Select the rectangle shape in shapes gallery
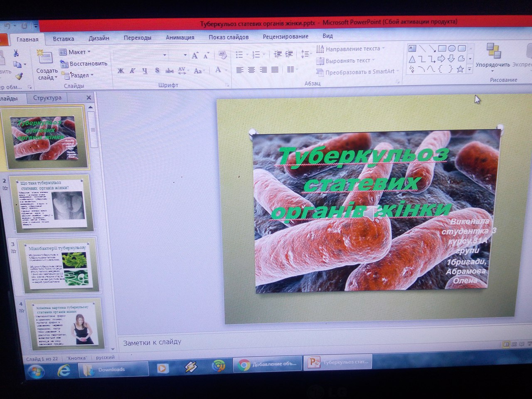The image size is (532, 399). pos(442,49)
